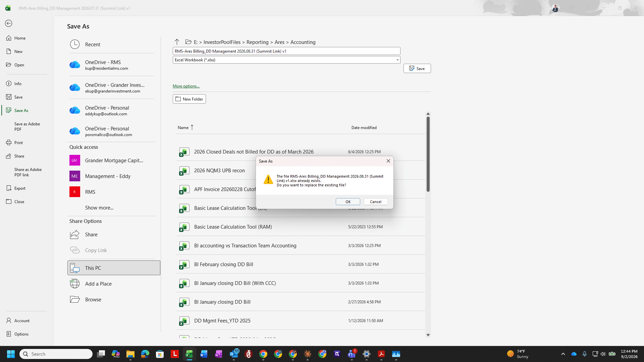Open Account settings page
This screenshot has width=644, height=362.
27,320
